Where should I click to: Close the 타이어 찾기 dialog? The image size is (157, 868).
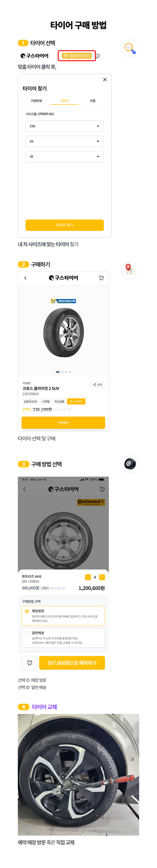pyautogui.click(x=105, y=79)
